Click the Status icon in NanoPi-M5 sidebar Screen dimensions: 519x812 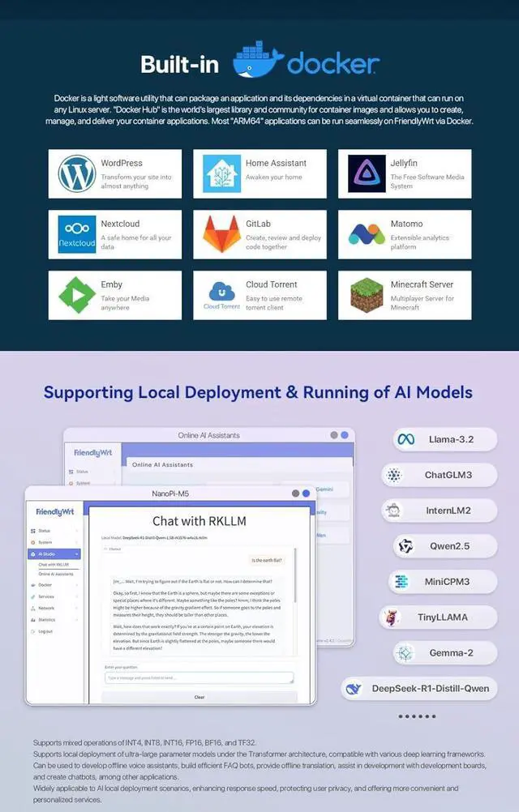tap(33, 531)
